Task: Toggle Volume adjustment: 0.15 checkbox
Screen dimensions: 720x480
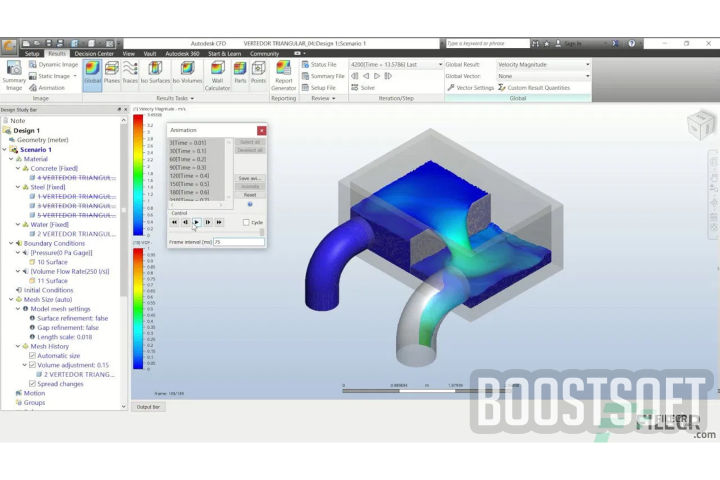Action: (32, 365)
